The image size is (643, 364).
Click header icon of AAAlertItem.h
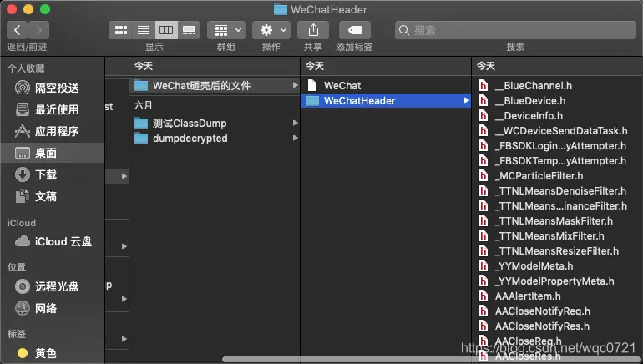click(x=484, y=296)
